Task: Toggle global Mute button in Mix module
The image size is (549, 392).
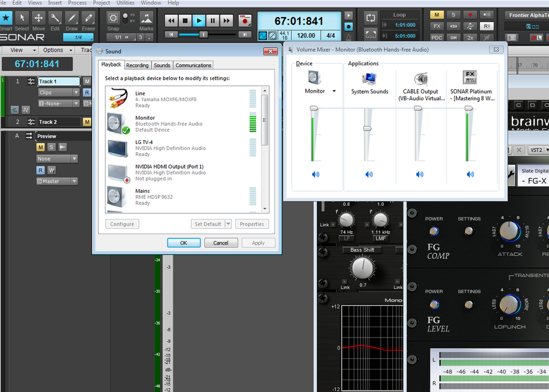Action: click(437, 14)
